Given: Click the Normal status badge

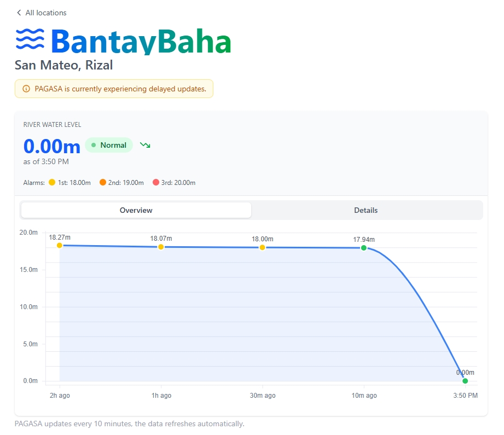Looking at the screenshot, I should tap(109, 145).
